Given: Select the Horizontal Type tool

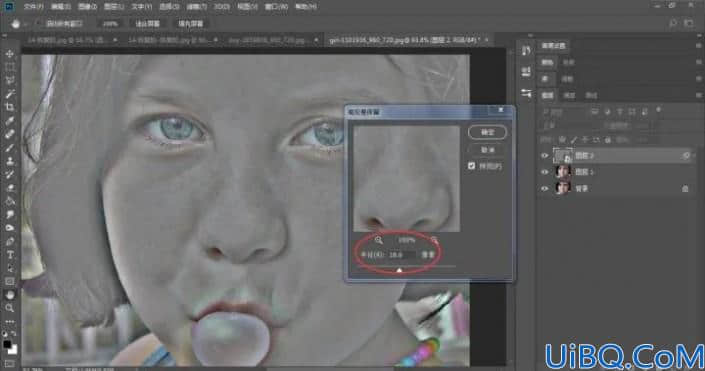Looking at the screenshot, I should 9,255.
